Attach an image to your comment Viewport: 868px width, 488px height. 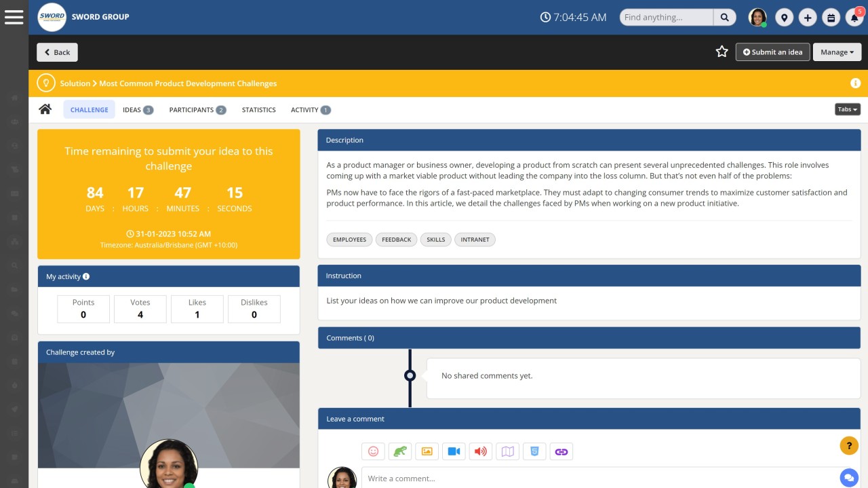coord(427,451)
